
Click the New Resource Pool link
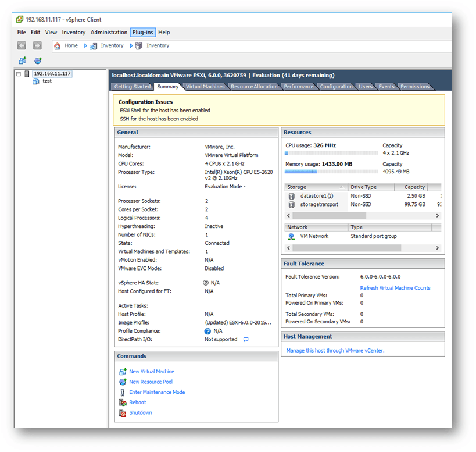[151, 382]
